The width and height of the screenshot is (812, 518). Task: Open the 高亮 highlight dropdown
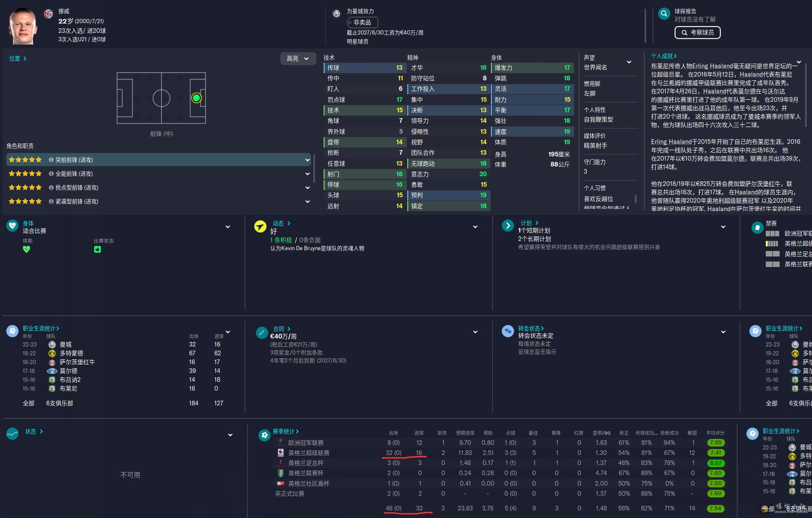pyautogui.click(x=298, y=58)
